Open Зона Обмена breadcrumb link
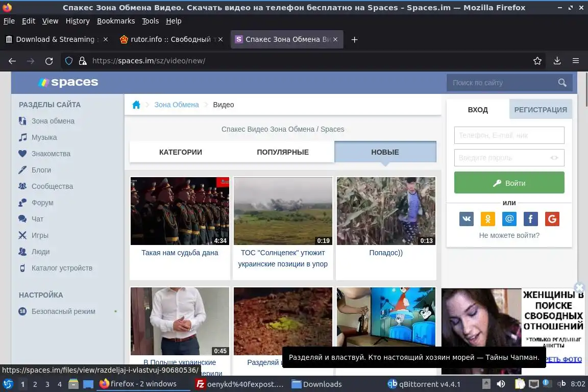Screen dimensions: 588x392 (x=177, y=105)
